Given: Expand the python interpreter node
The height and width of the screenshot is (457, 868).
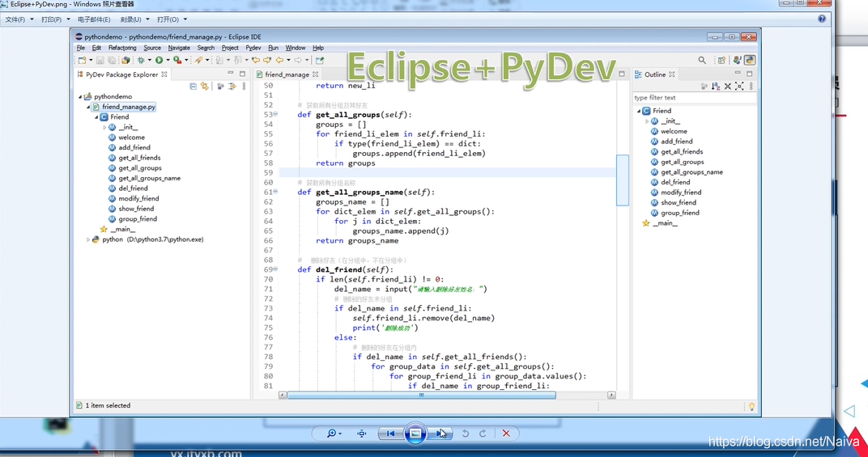Looking at the screenshot, I should tap(88, 239).
